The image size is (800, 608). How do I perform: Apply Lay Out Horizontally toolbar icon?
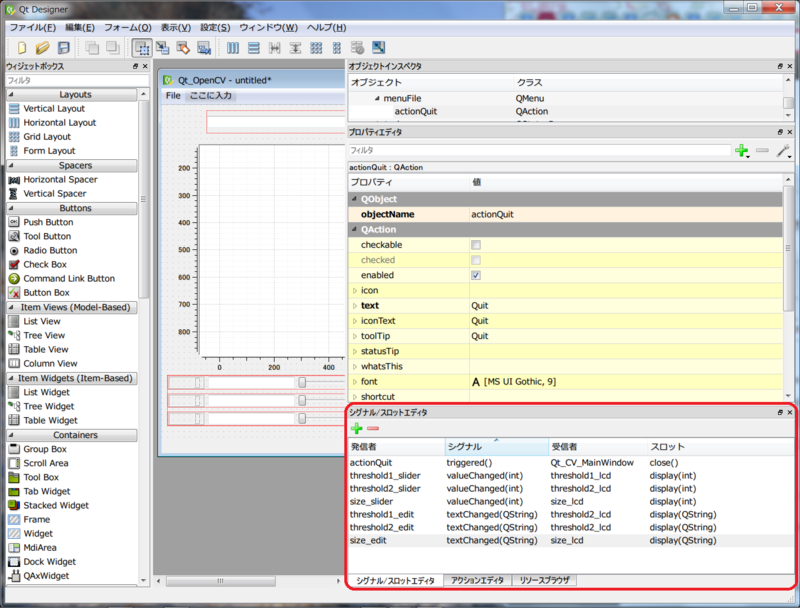[x=233, y=48]
